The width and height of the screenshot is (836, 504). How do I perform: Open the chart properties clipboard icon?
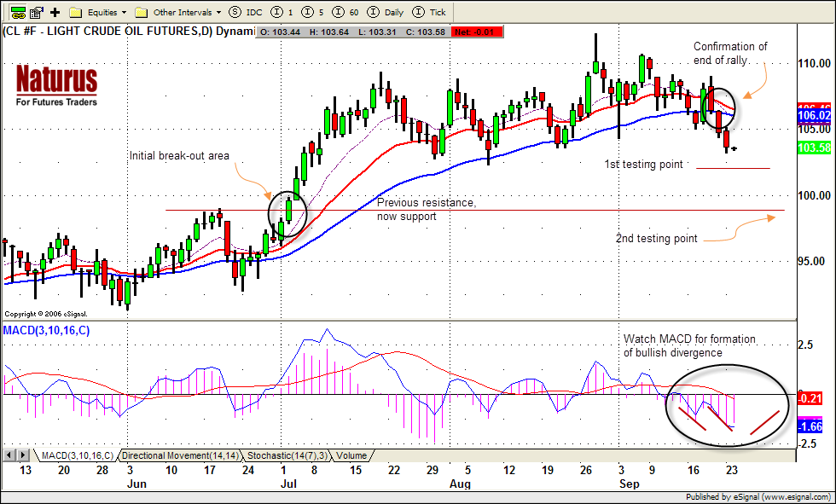pyautogui.click(x=36, y=12)
